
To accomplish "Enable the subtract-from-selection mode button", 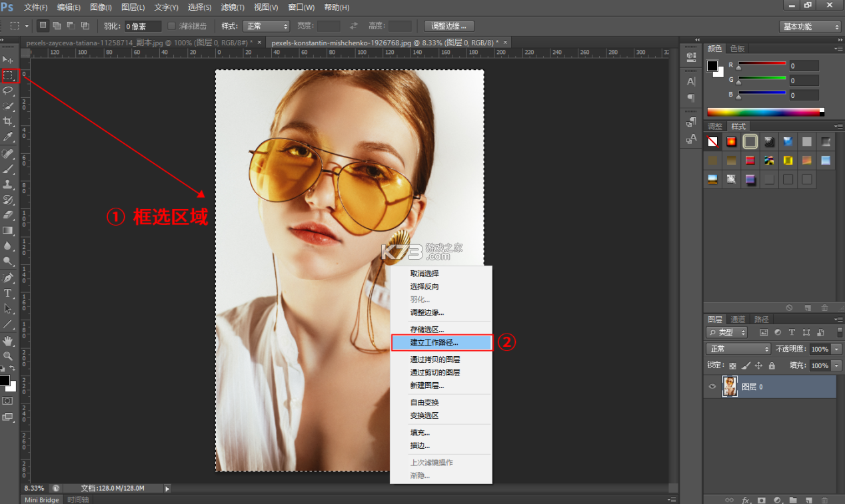I will (x=71, y=26).
